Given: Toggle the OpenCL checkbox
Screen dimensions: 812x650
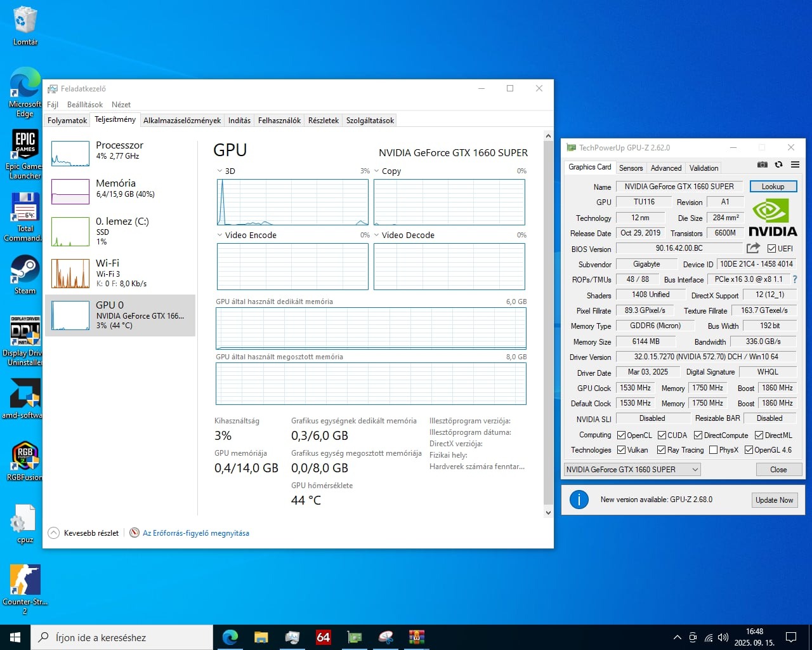Looking at the screenshot, I should click(621, 435).
